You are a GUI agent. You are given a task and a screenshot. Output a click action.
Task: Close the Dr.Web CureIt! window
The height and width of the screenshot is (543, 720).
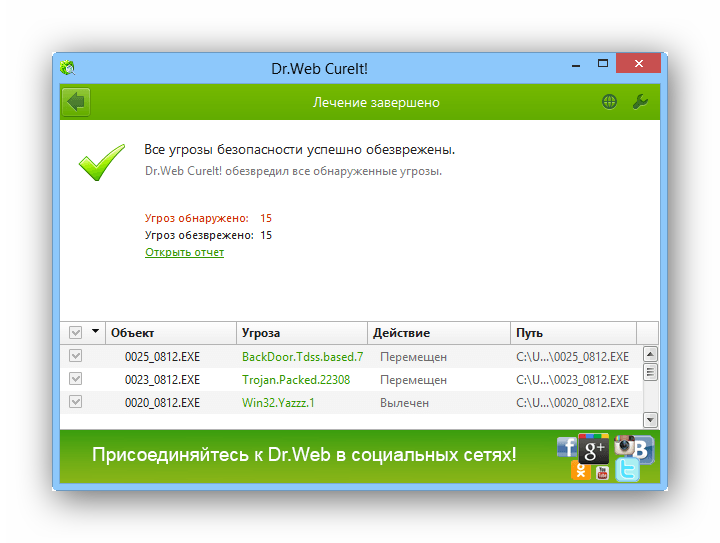tap(638, 63)
